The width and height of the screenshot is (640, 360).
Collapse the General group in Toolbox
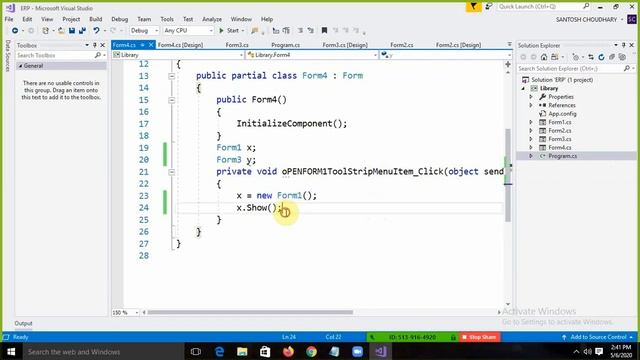pyautogui.click(x=20, y=66)
